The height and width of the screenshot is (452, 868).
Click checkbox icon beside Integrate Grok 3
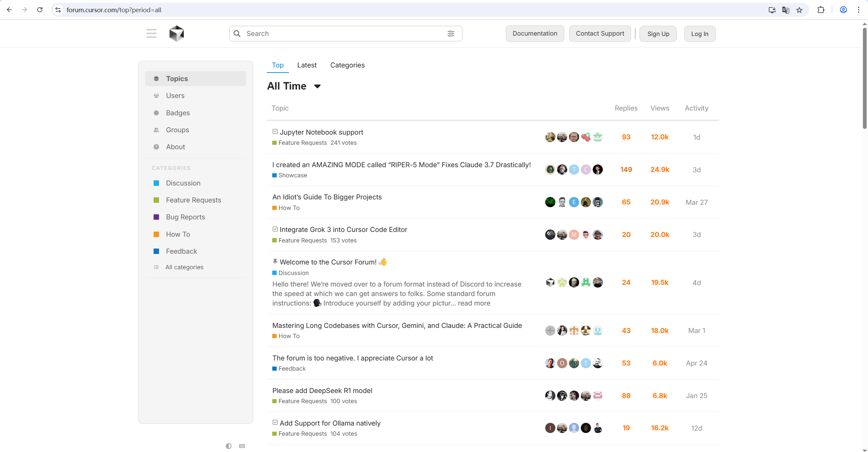click(x=275, y=229)
